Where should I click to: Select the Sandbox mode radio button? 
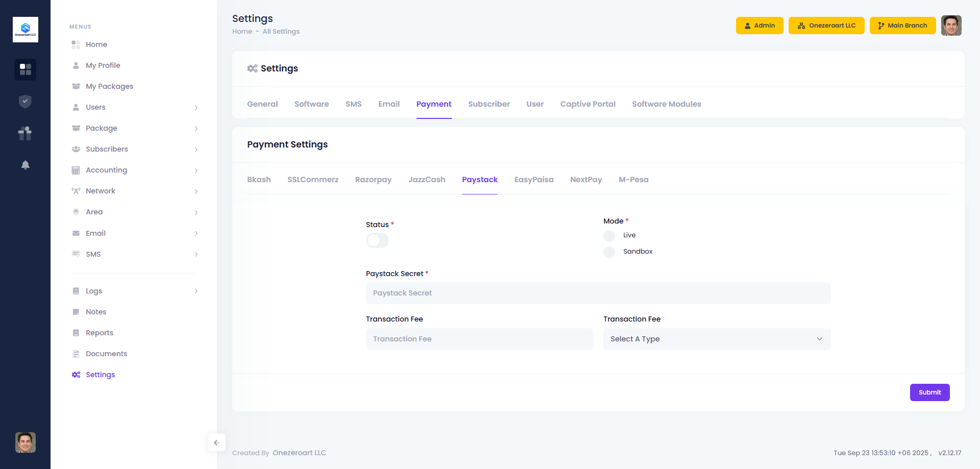(x=609, y=252)
